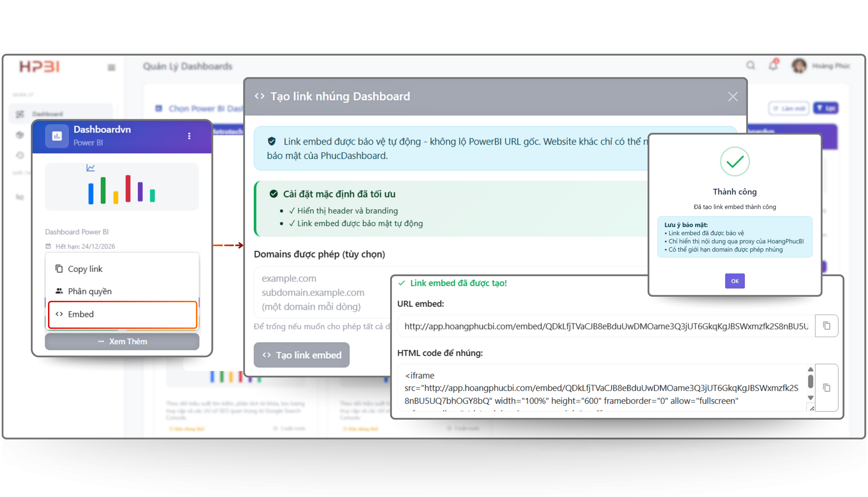Viewport: 868px width, 497px height.
Task: Open the notifications bell icon
Action: click(x=773, y=65)
